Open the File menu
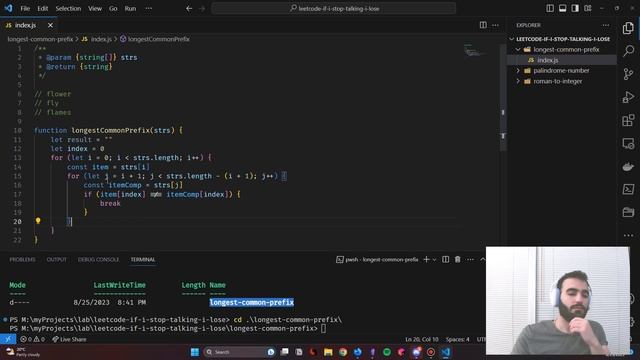640x360 pixels. (25, 8)
